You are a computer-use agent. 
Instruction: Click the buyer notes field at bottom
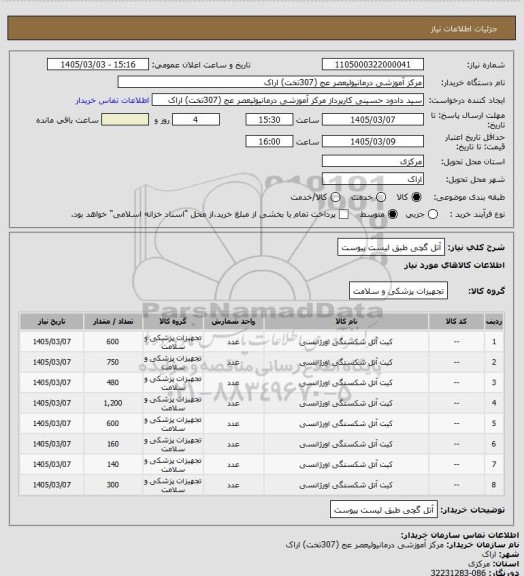point(384,510)
